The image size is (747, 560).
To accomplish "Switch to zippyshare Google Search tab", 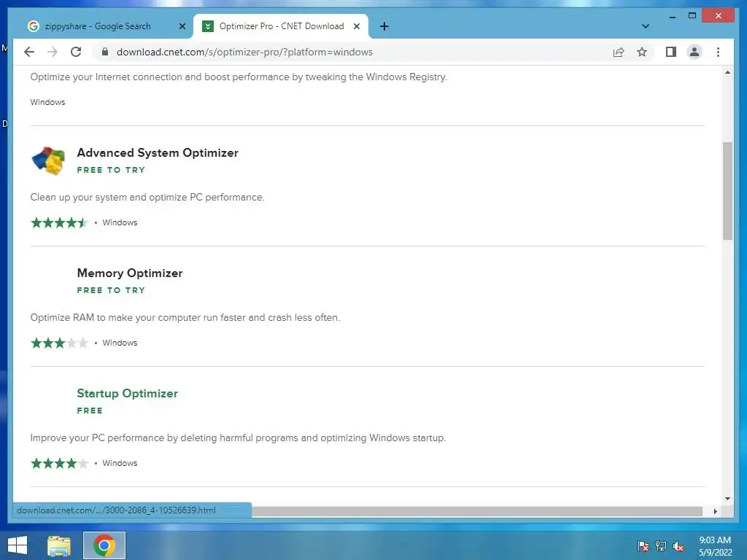I will pos(98,26).
